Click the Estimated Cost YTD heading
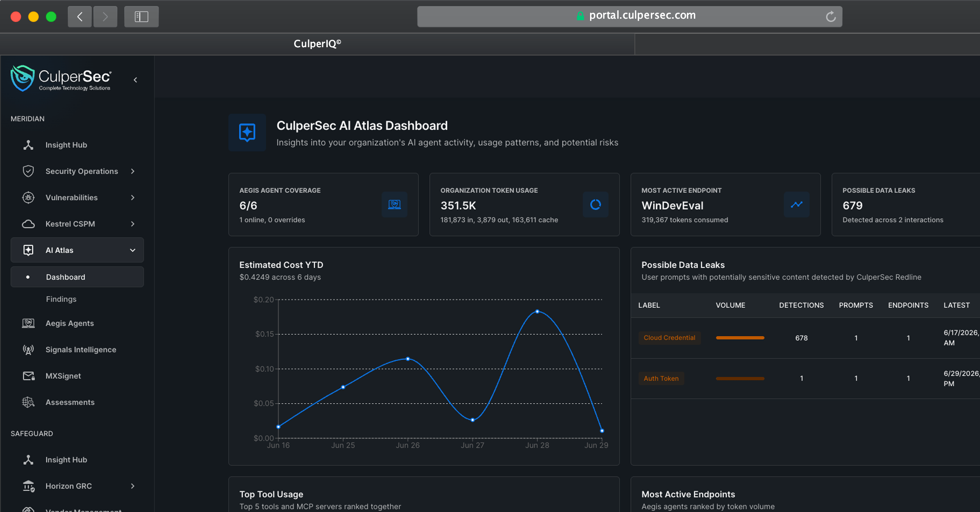Image resolution: width=980 pixels, height=512 pixels. click(x=281, y=265)
